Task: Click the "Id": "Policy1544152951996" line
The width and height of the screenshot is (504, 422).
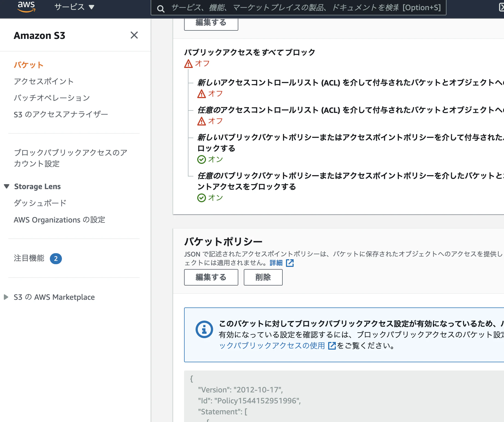Action: [x=250, y=401]
